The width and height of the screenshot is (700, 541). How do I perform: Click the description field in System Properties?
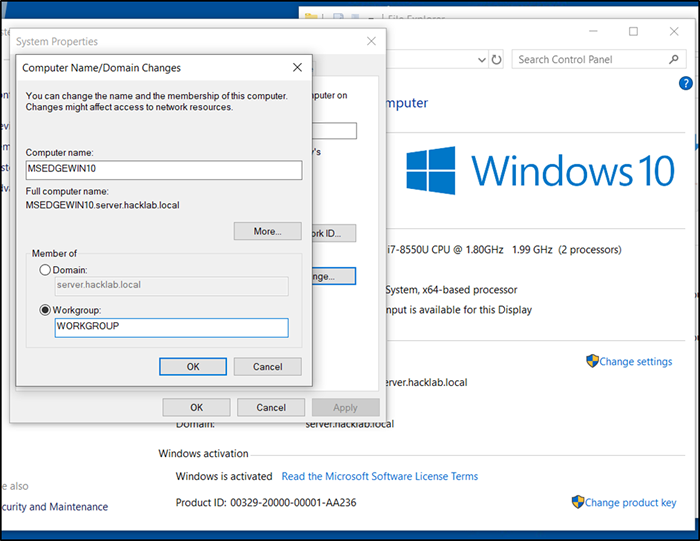tap(334, 131)
